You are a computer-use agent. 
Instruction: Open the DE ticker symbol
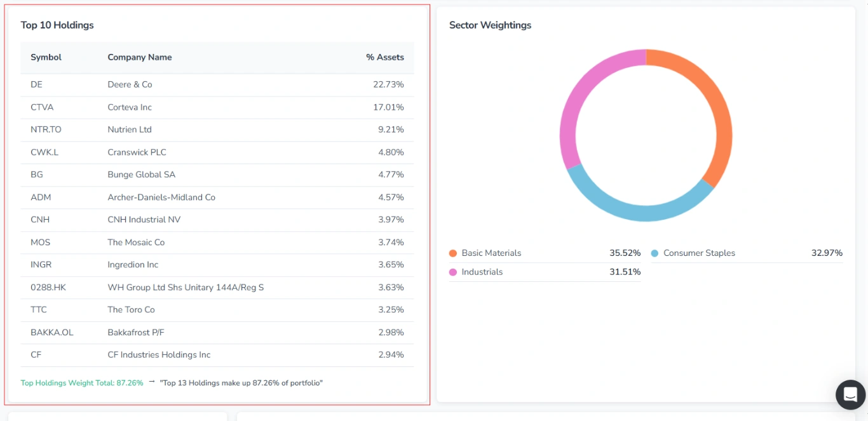click(36, 84)
